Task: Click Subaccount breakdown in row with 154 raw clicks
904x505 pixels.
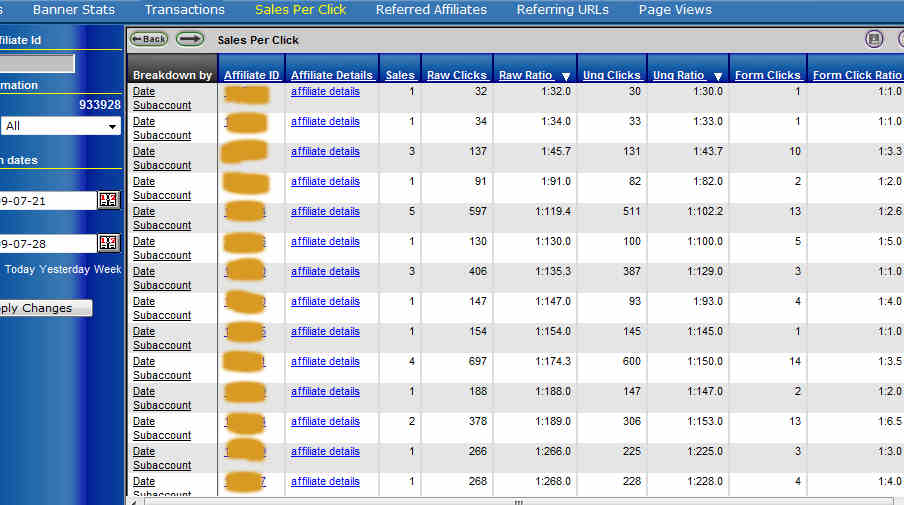Action: [162, 345]
